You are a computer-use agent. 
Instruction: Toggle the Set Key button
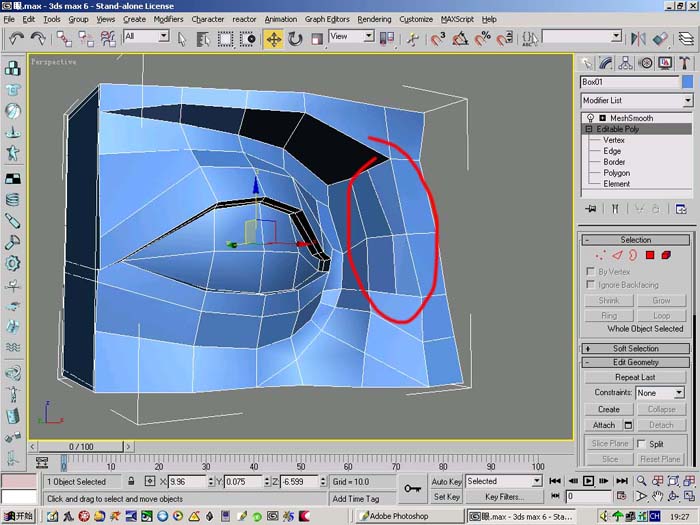click(x=446, y=496)
